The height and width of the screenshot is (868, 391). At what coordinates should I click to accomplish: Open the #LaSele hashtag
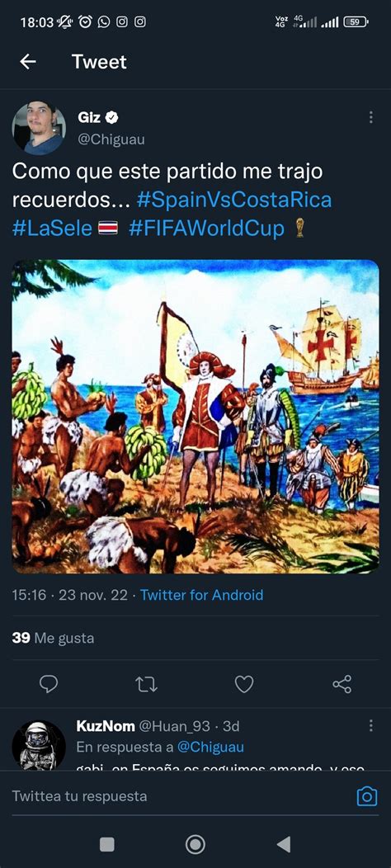52,228
